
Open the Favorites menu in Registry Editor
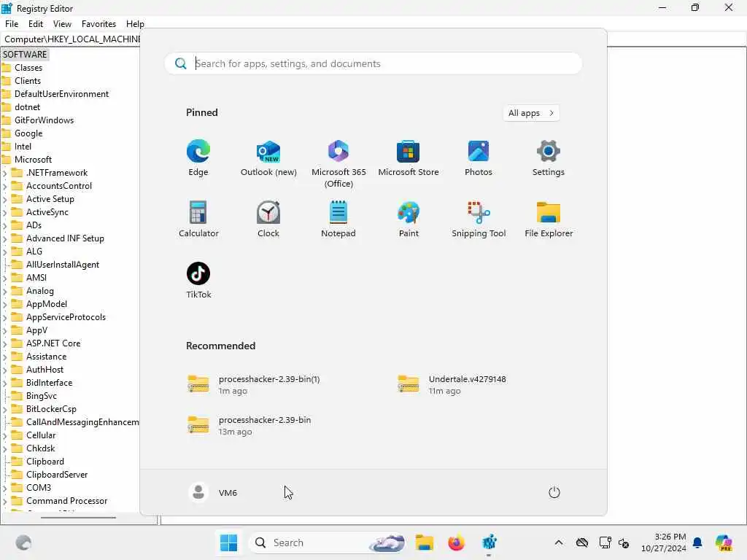(98, 24)
